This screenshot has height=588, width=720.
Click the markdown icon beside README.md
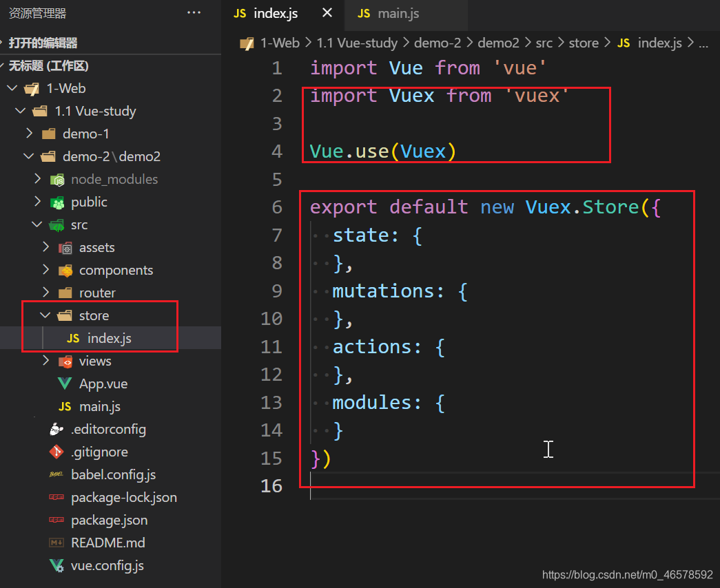click(x=56, y=543)
